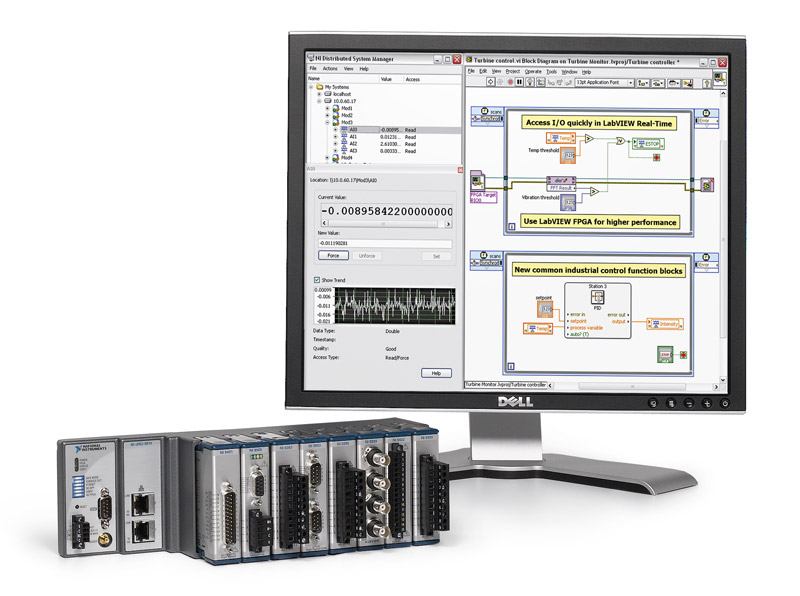Collapse the Mod3 tree node
The height and width of the screenshot is (596, 800).
[328, 122]
